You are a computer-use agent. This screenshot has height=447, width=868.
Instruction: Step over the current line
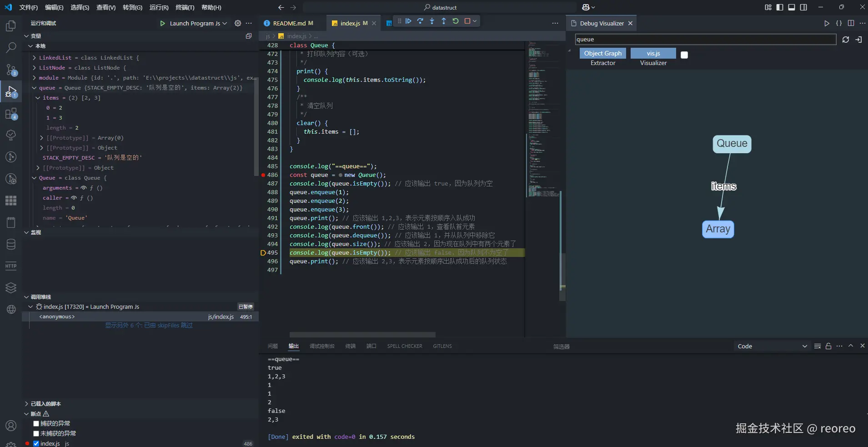click(x=420, y=21)
